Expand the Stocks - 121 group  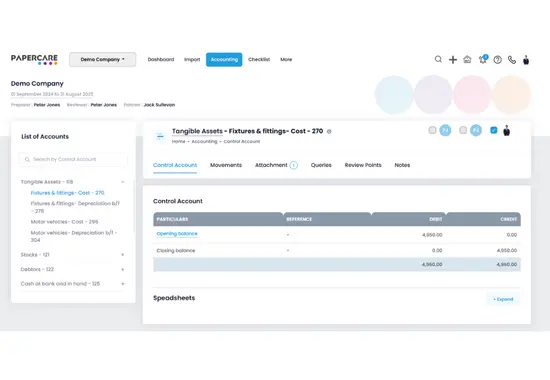(x=123, y=255)
